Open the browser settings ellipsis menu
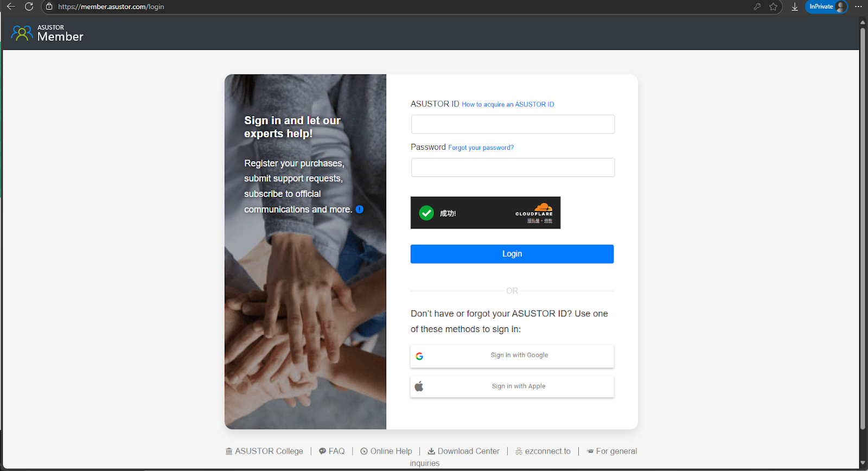 858,7
